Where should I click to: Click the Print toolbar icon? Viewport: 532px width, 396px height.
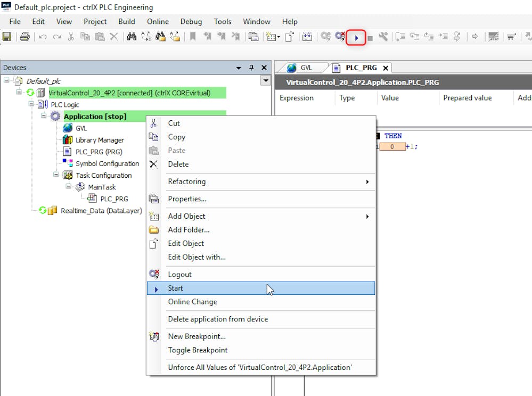(24, 37)
